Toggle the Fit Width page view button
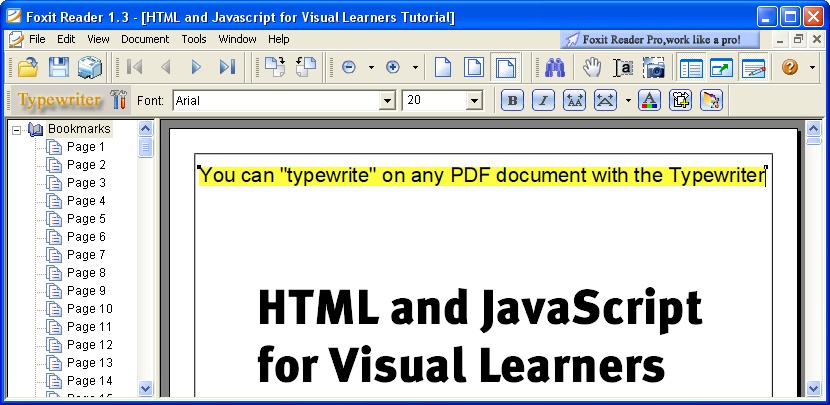The height and width of the screenshot is (405, 830). tap(507, 67)
